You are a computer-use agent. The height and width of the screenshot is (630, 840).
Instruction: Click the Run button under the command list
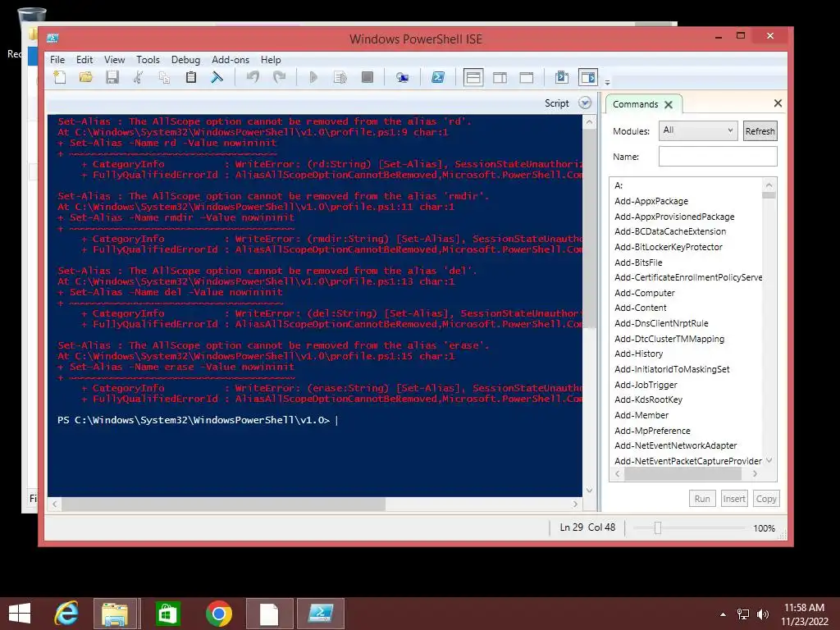tap(702, 499)
